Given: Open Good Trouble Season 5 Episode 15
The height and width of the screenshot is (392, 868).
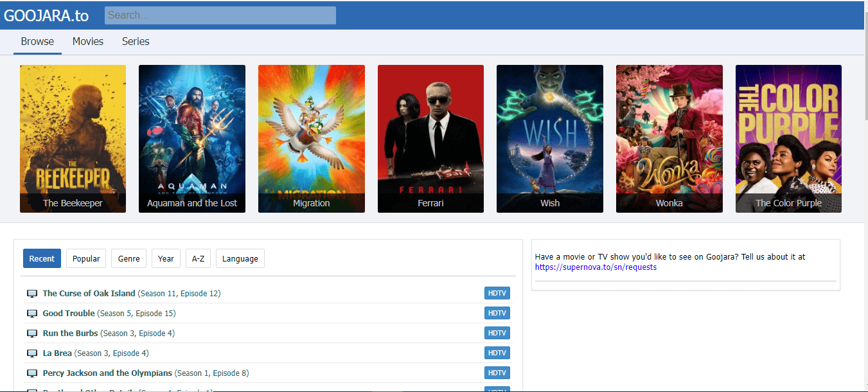Looking at the screenshot, I should coord(109,313).
